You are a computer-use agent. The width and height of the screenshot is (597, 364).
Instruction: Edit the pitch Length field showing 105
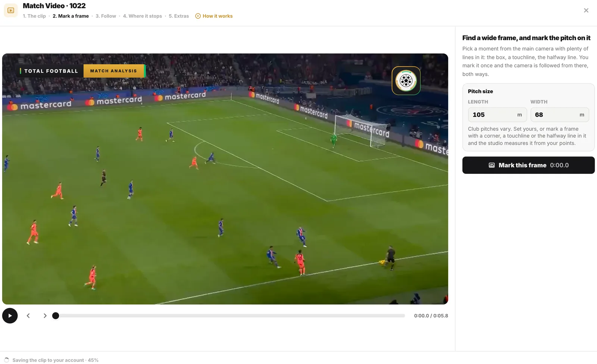point(497,115)
